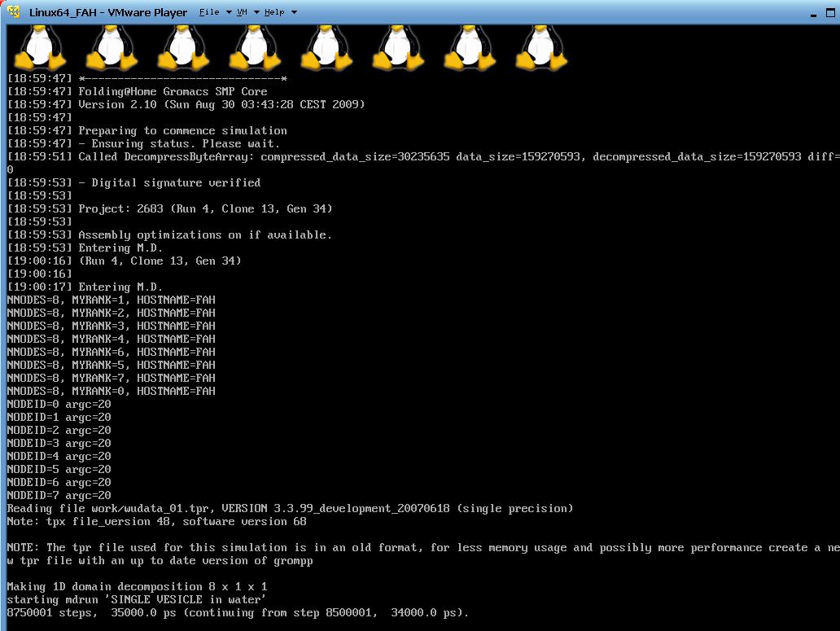Click 'Reading file work/wudata_01.tpr' line

click(290, 508)
